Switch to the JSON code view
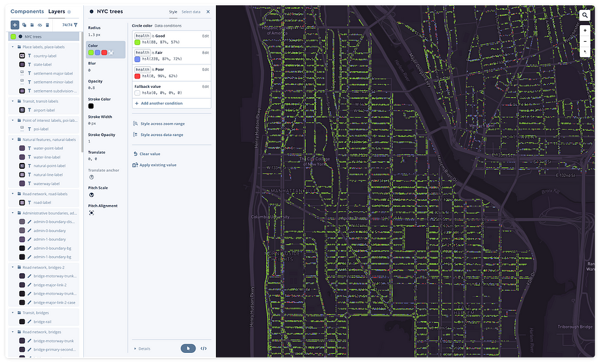Screen dimensions: 601x364 click(x=204, y=348)
